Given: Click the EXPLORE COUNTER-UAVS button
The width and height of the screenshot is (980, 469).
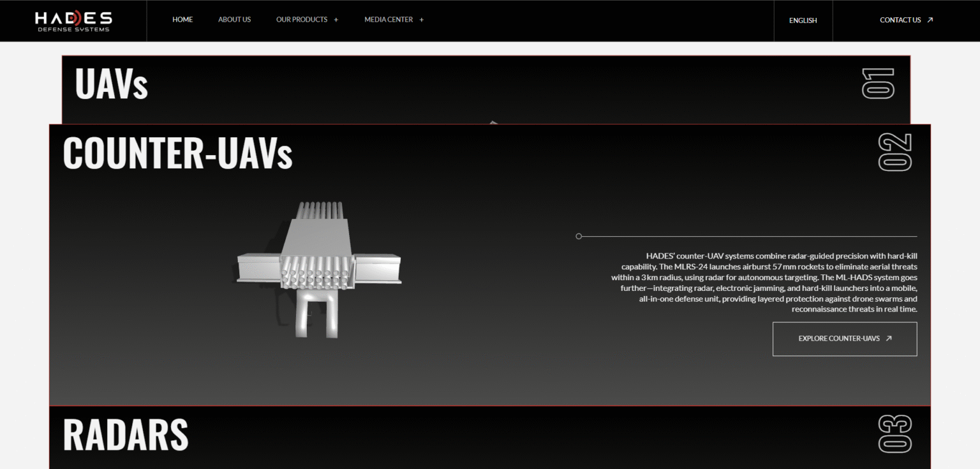Looking at the screenshot, I should pos(845,339).
